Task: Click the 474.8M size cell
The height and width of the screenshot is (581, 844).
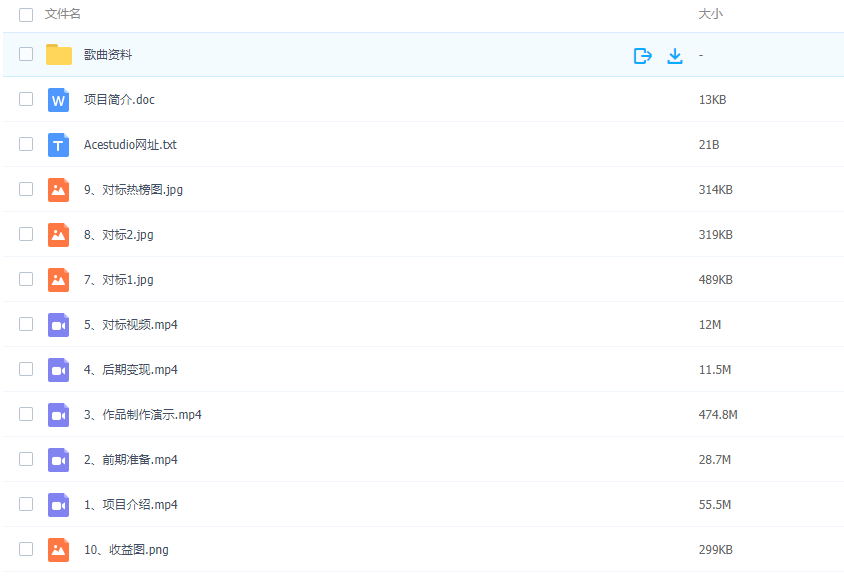Action: pyautogui.click(x=718, y=415)
